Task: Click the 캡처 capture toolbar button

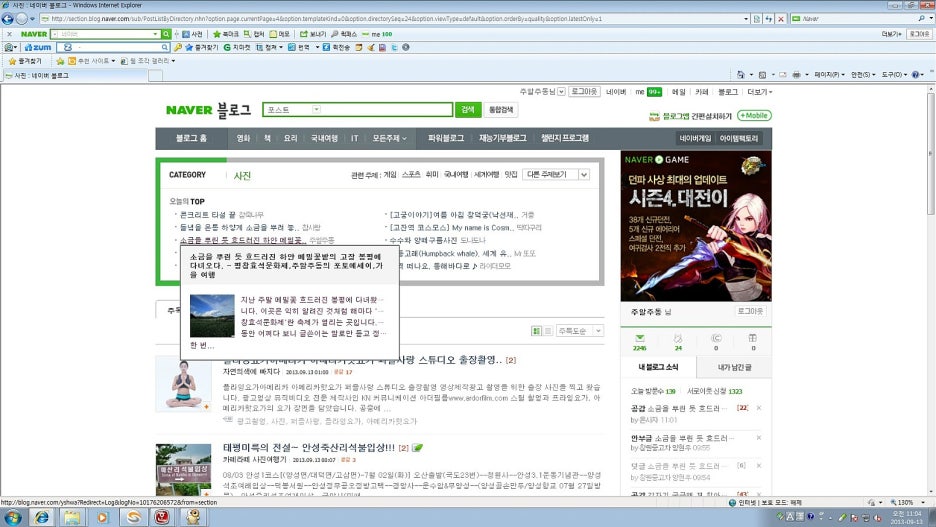Action: (254, 34)
